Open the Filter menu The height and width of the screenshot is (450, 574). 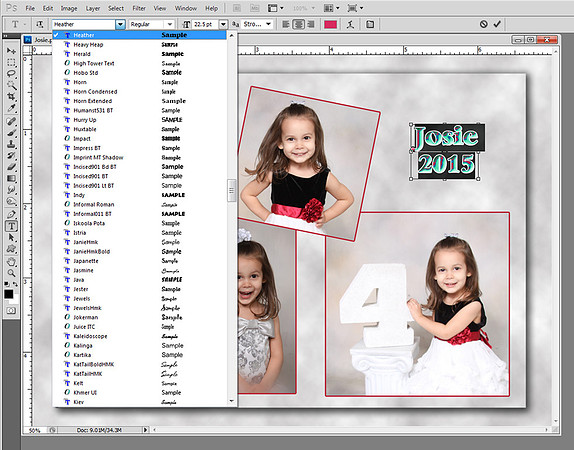139,8
